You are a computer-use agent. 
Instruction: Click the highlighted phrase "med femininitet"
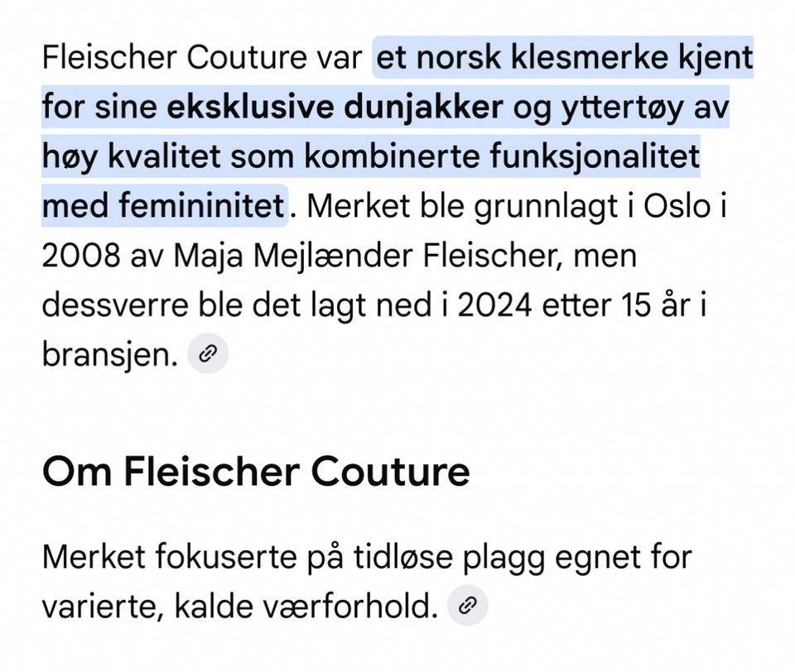(x=163, y=206)
